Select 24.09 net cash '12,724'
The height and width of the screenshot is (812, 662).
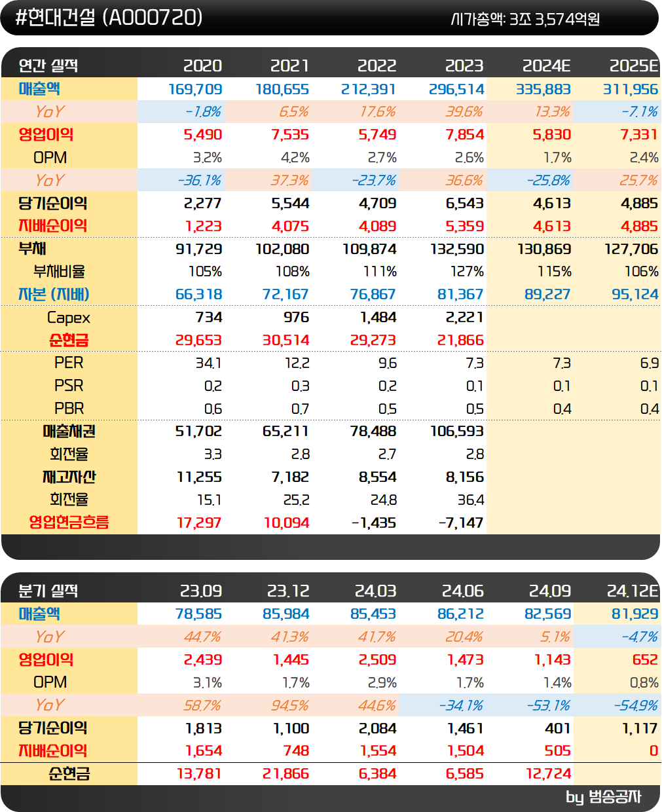(x=548, y=773)
